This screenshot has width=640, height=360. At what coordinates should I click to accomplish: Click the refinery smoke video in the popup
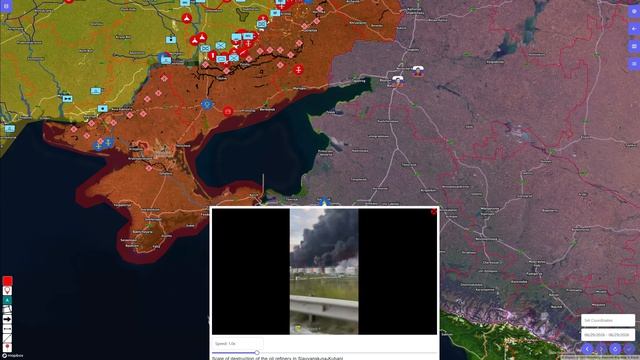coord(324,271)
